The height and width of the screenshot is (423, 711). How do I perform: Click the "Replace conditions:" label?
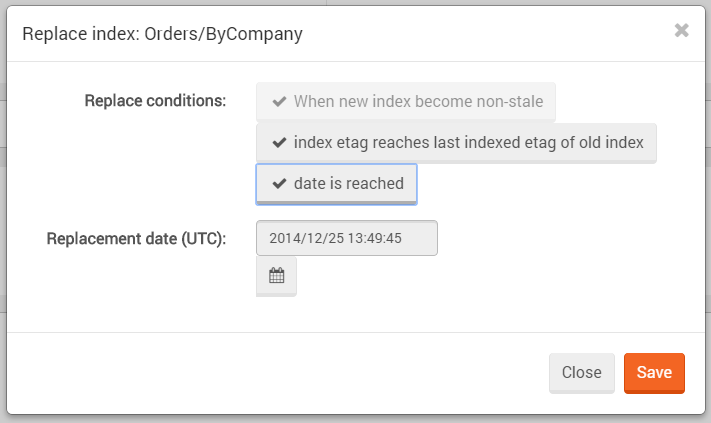[155, 101]
